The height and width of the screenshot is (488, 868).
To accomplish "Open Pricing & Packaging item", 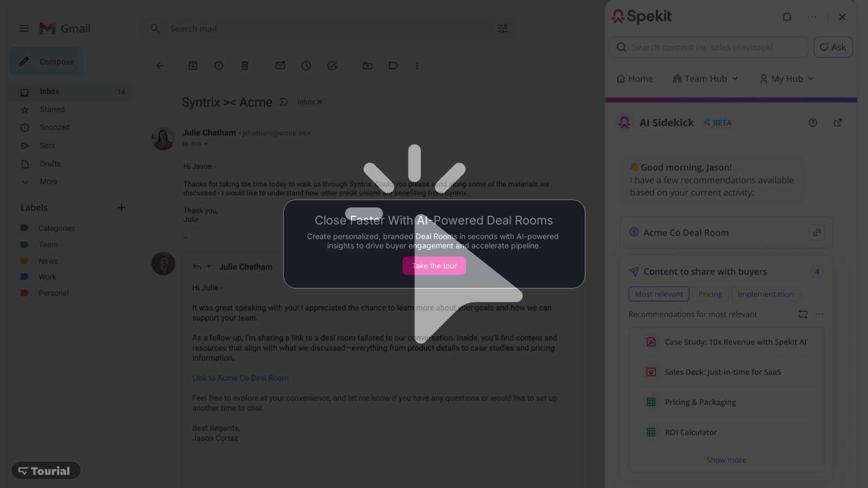I will (x=726, y=402).
